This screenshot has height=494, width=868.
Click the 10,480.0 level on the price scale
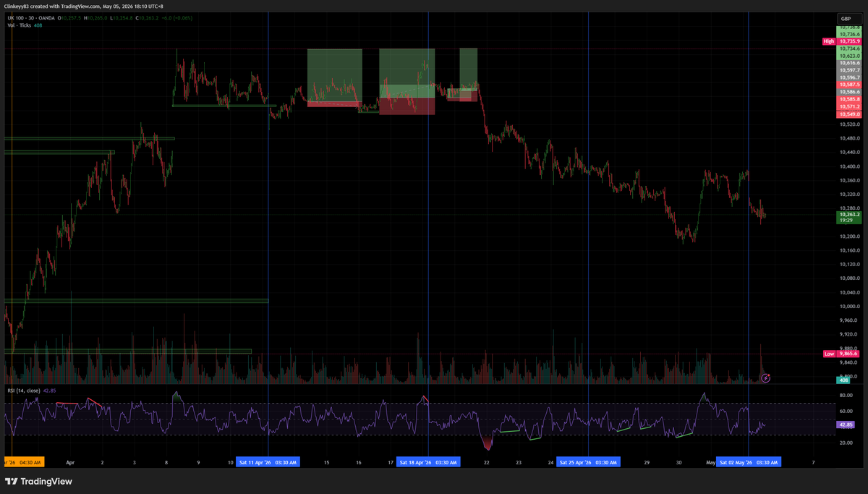tap(849, 138)
